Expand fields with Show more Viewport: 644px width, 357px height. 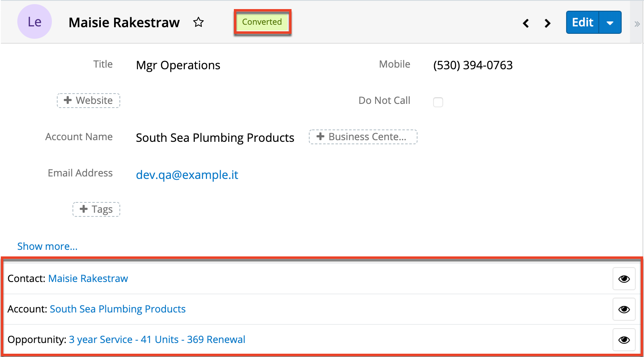pyautogui.click(x=47, y=246)
